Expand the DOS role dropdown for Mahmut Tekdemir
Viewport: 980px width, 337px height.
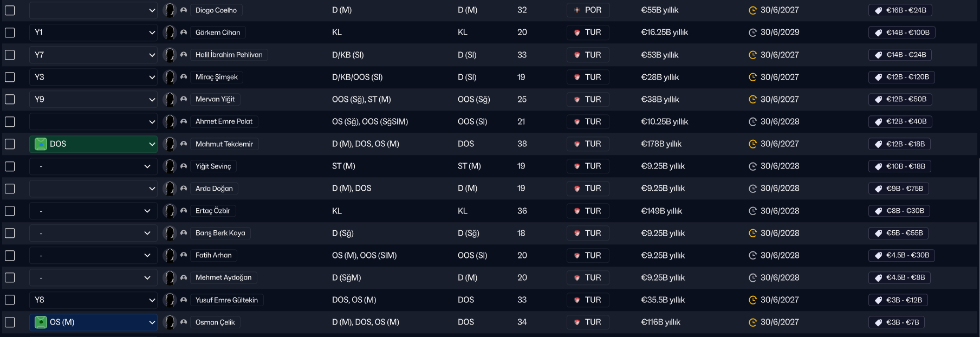click(93, 144)
